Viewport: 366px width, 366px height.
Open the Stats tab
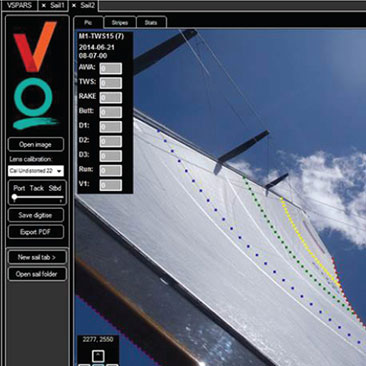(x=151, y=23)
